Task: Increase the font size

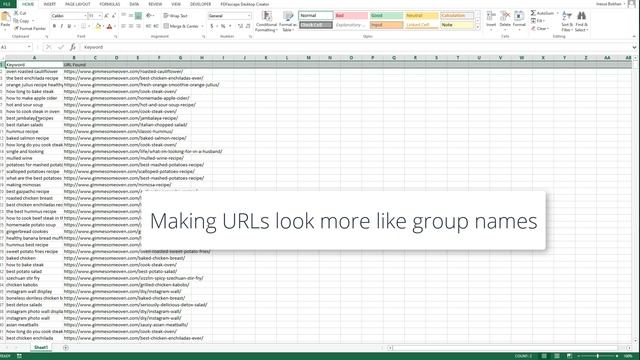Action: 106,16
